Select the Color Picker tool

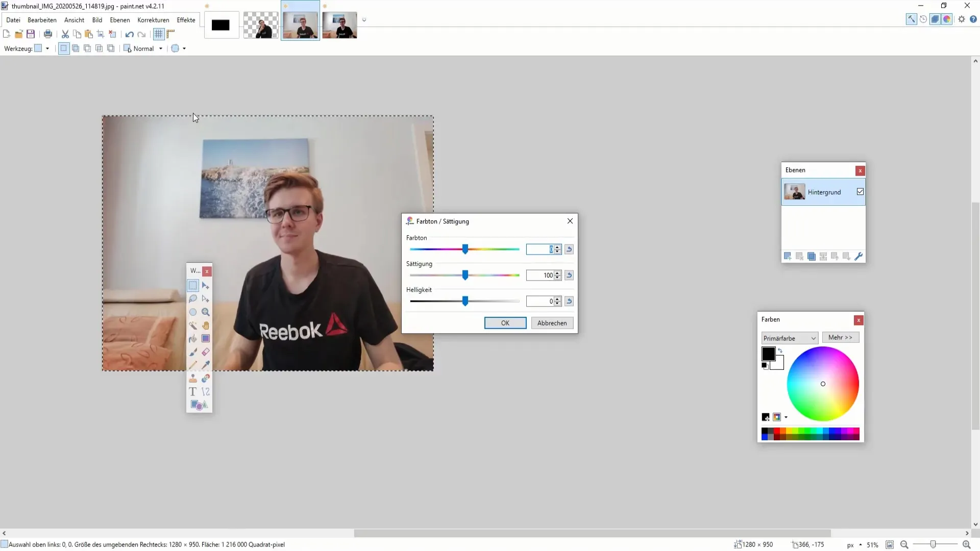pos(205,365)
